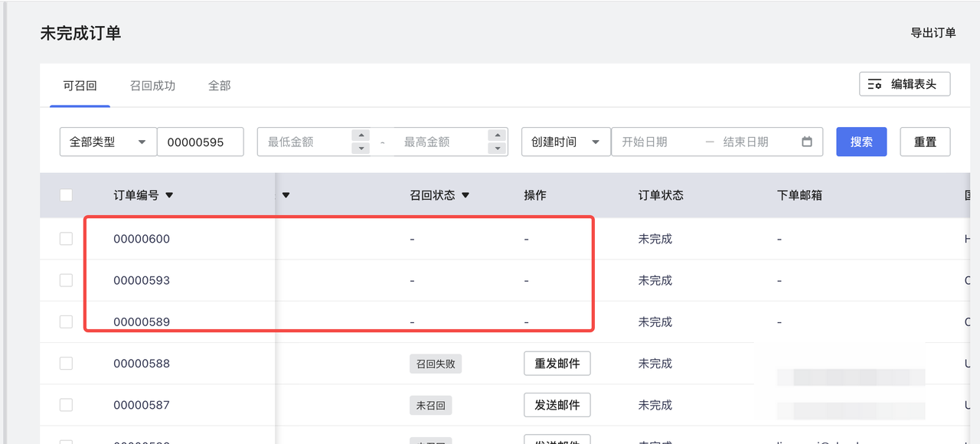Toggle the select-all checkbox in table header
Screen dimensions: 980x444
pyautogui.click(x=66, y=195)
